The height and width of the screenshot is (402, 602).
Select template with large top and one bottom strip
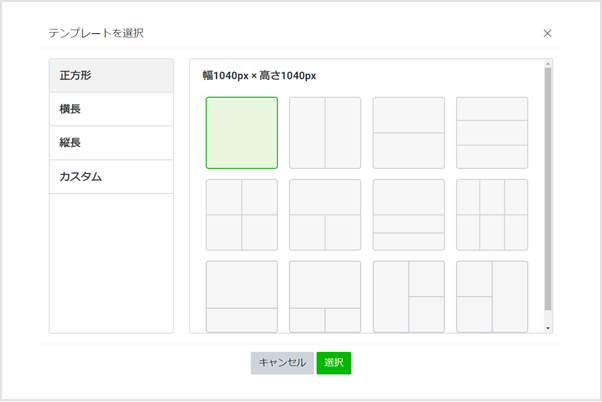click(x=242, y=296)
